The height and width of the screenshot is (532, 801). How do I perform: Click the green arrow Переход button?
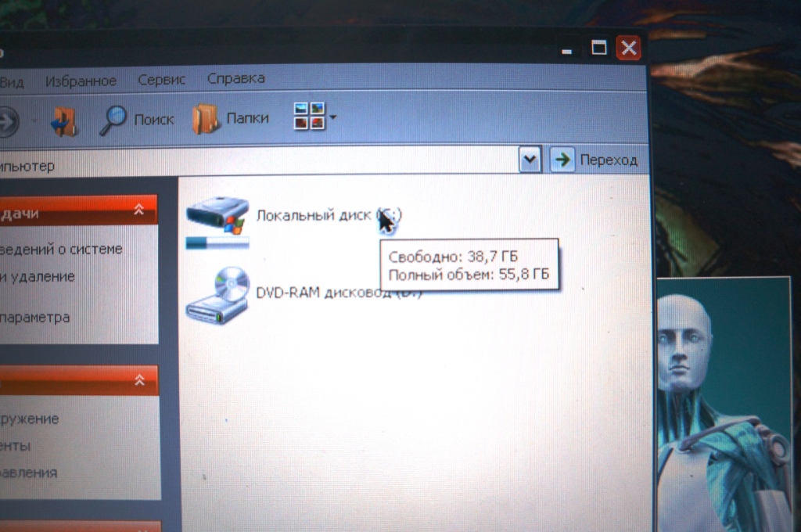tap(561, 160)
